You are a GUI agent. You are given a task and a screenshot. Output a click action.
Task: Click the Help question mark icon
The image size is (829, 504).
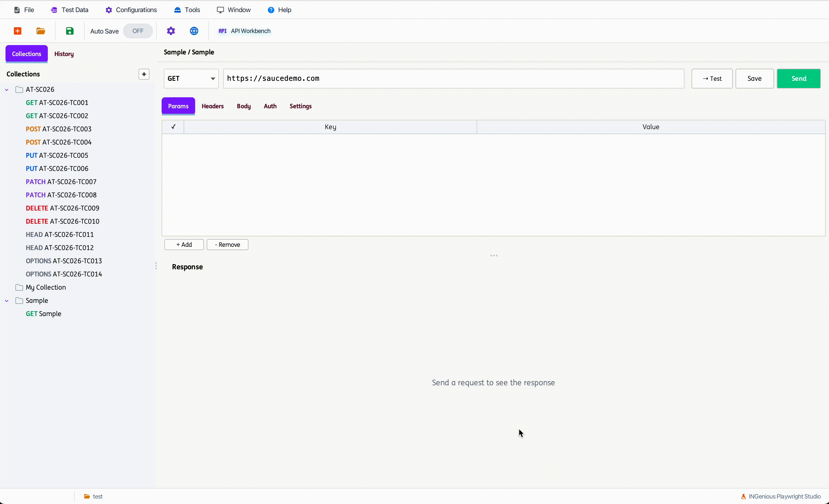click(x=271, y=10)
